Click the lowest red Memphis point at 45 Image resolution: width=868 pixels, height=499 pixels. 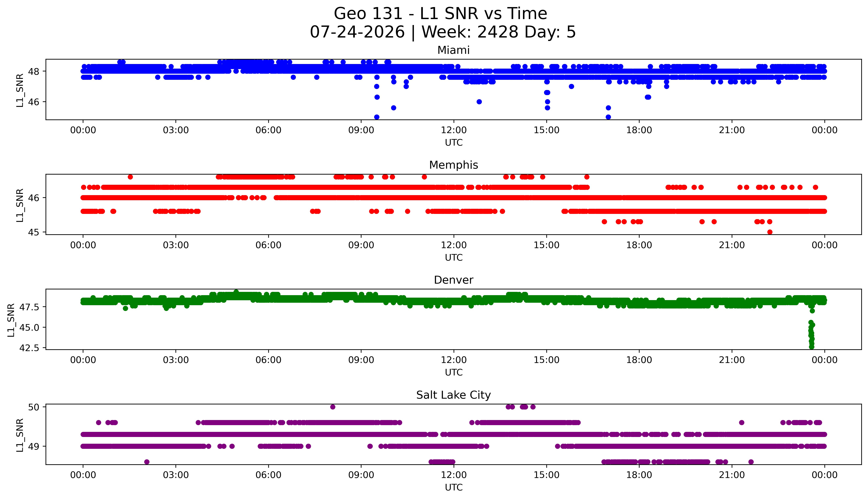[770, 232]
